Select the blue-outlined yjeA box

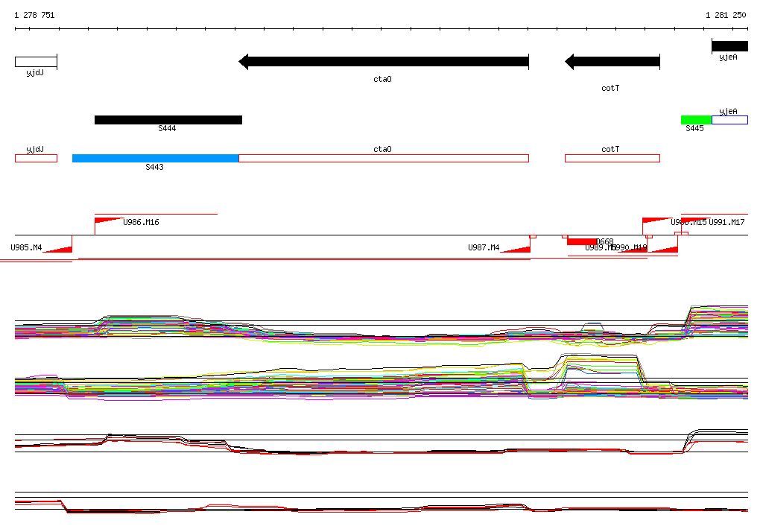[x=729, y=120]
